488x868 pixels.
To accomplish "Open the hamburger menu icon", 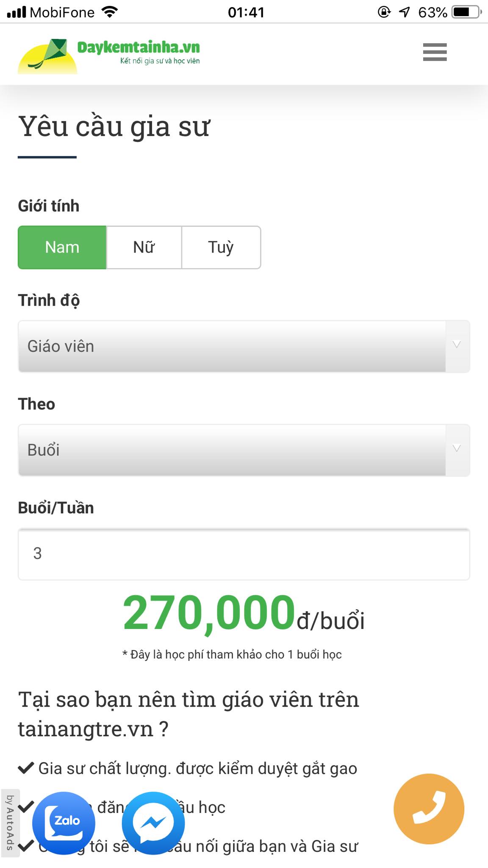I will pyautogui.click(x=435, y=52).
